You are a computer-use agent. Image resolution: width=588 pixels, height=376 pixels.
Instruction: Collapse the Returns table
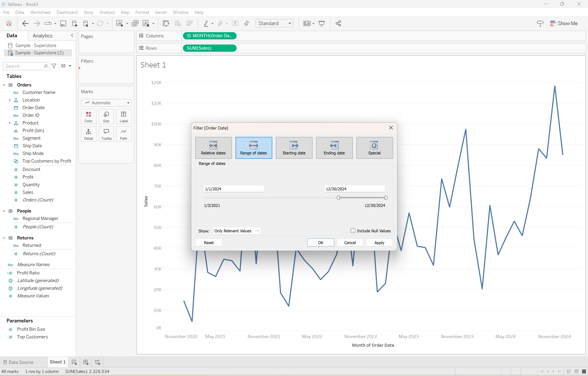pos(4,238)
